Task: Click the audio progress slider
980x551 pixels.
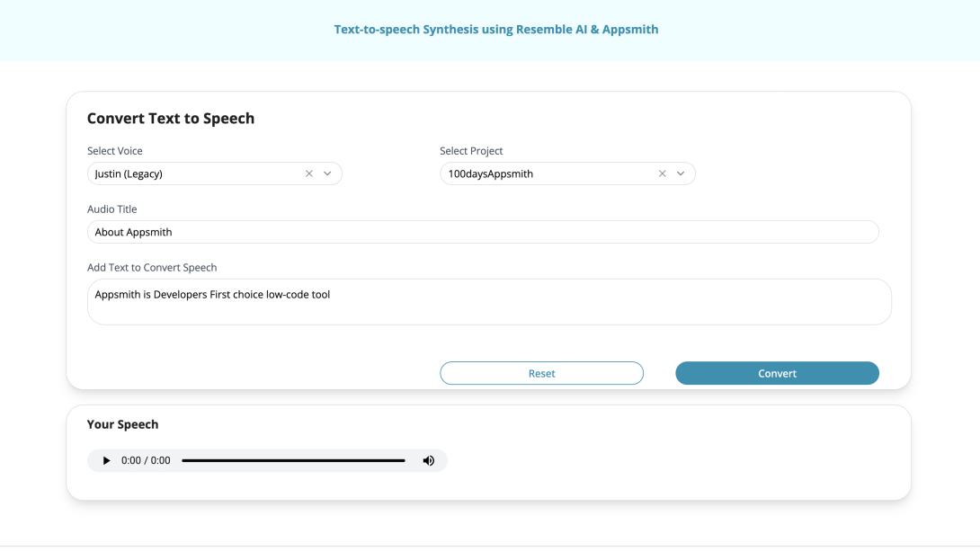Action: 292,459
